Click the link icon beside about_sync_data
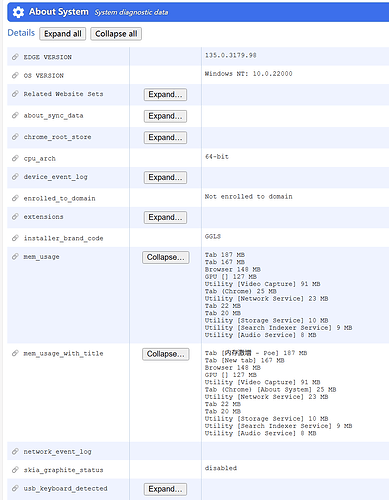 pyautogui.click(x=15, y=115)
